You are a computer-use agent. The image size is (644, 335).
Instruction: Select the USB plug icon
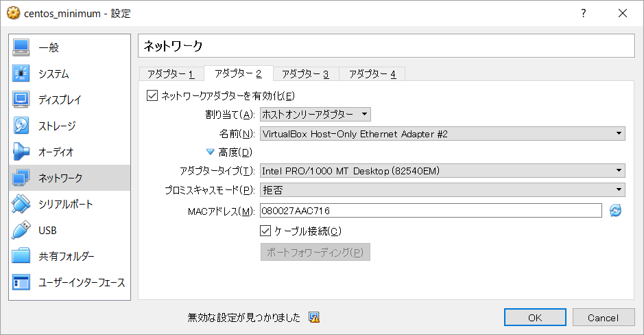point(21,230)
